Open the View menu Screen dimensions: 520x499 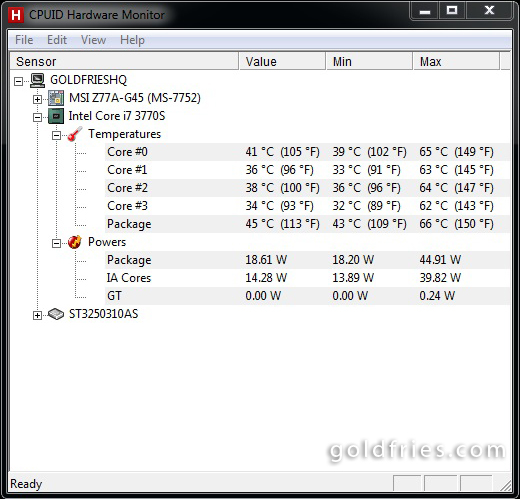93,40
